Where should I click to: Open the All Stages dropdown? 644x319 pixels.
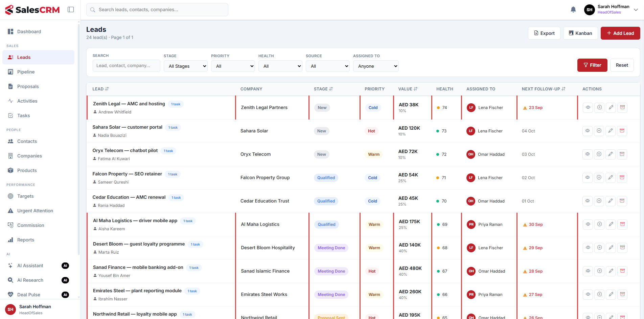pos(186,66)
